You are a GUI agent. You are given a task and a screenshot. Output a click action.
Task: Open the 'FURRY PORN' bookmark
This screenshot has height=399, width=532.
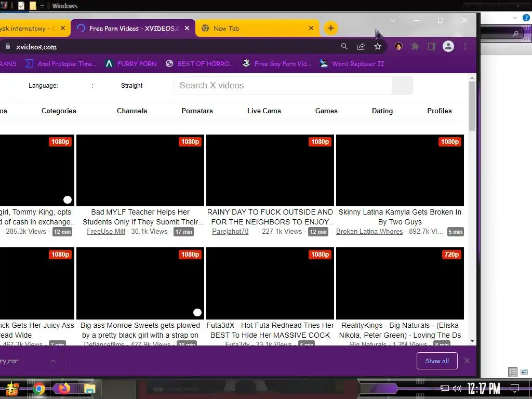tap(131, 63)
